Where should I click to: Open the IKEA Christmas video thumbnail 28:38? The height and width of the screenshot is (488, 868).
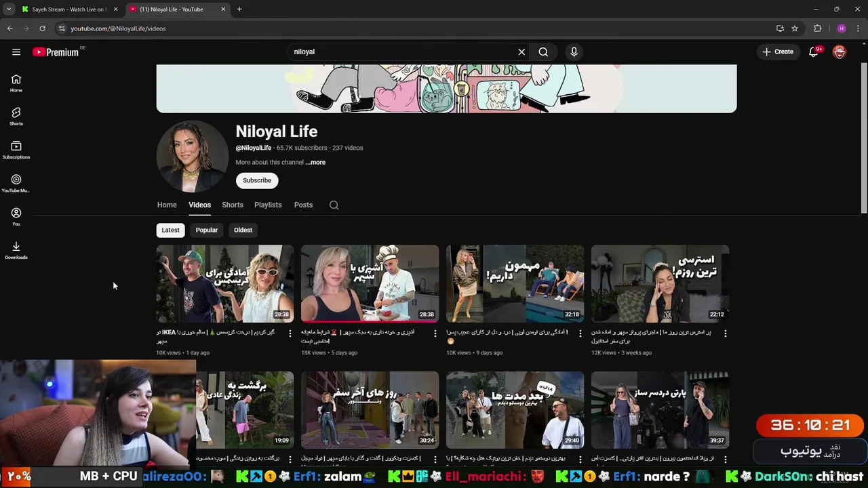tap(225, 283)
